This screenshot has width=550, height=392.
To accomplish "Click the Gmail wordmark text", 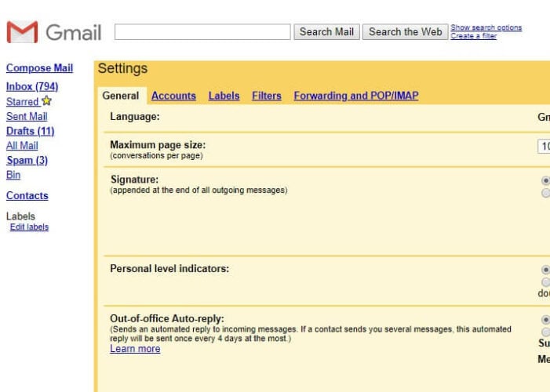I will point(74,33).
